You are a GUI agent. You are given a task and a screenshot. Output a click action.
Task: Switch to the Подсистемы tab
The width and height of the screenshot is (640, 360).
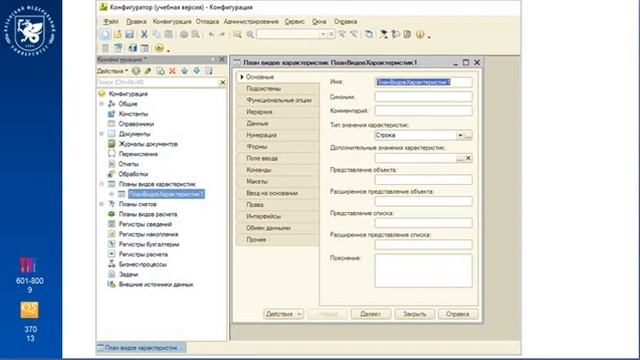click(278, 88)
